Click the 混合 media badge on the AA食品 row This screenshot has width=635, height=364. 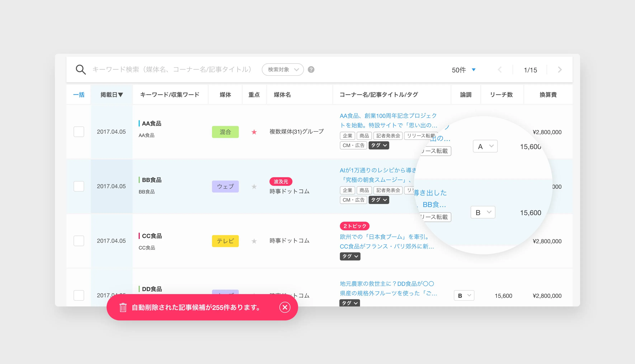tap(225, 132)
